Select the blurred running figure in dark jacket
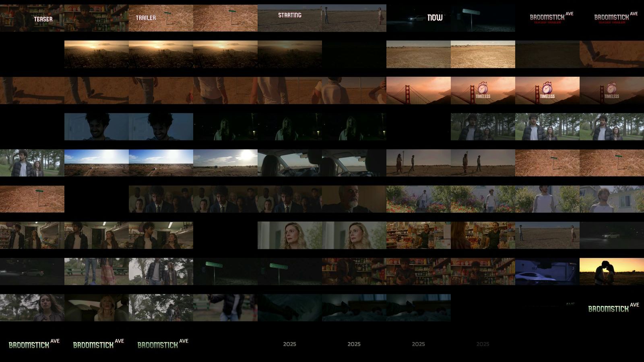 click(x=225, y=308)
